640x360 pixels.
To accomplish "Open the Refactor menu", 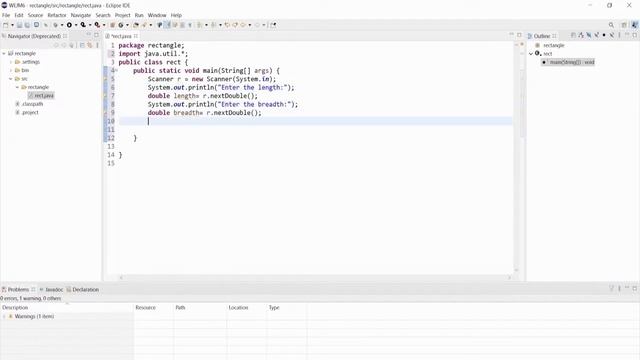I will pyautogui.click(x=57, y=15).
